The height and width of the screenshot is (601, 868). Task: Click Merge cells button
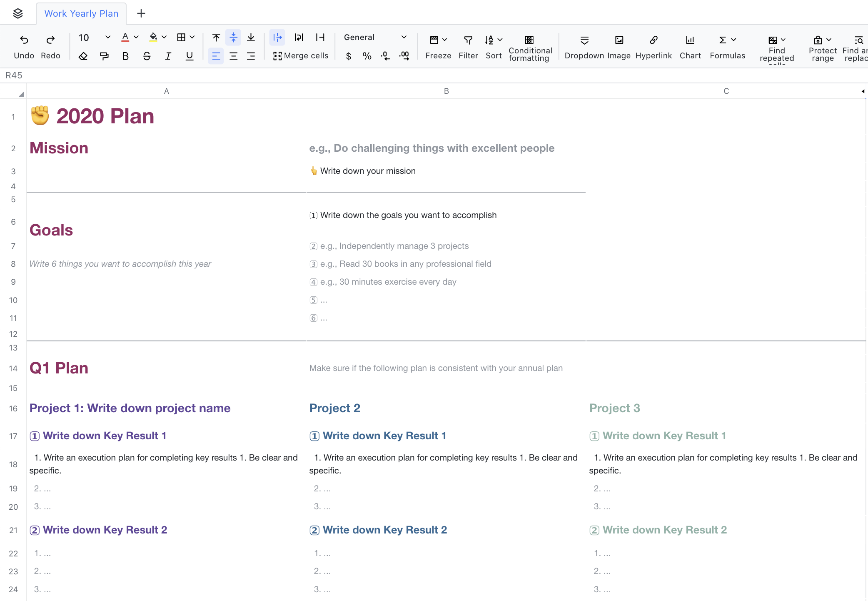pyautogui.click(x=301, y=56)
